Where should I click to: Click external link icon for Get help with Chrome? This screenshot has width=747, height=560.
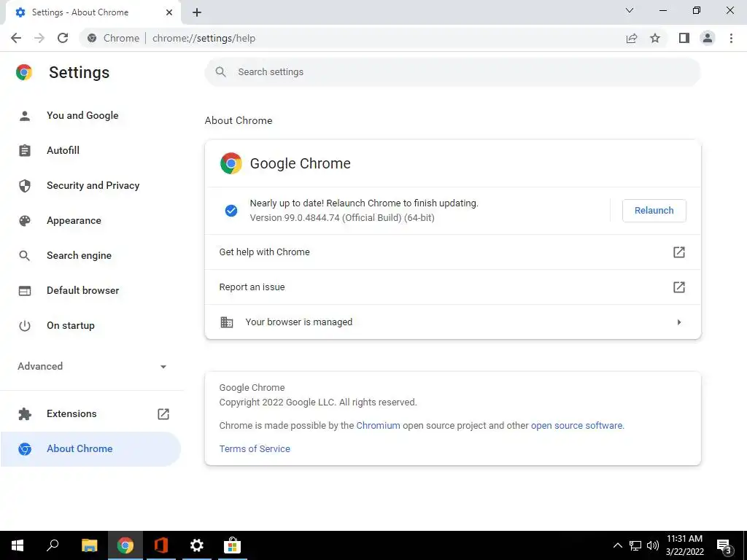[679, 252]
